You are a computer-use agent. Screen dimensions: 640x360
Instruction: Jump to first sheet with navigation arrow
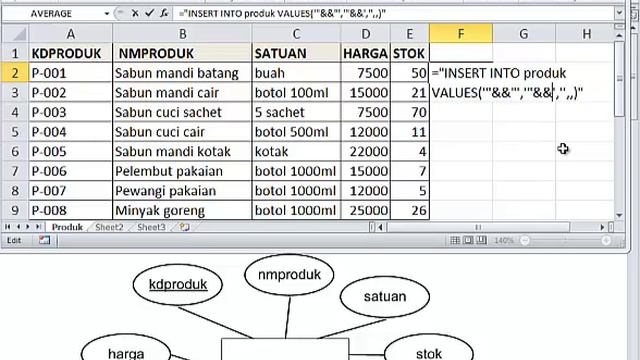8,227
